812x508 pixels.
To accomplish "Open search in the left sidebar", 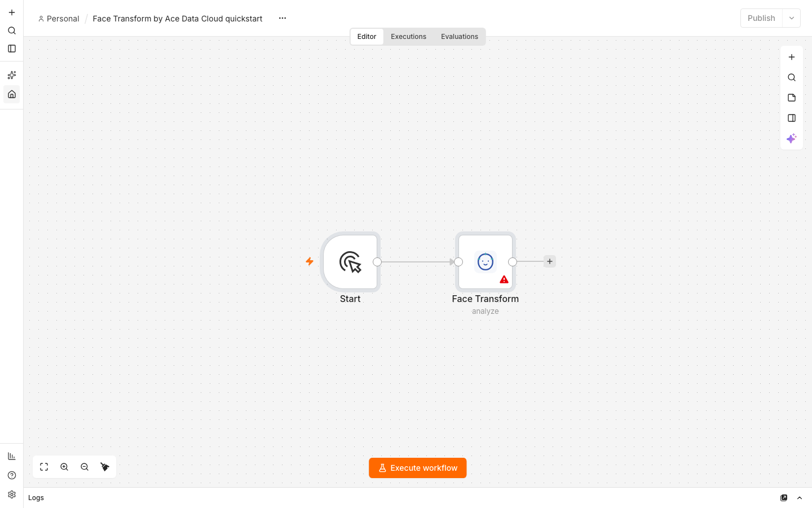I will (12, 30).
